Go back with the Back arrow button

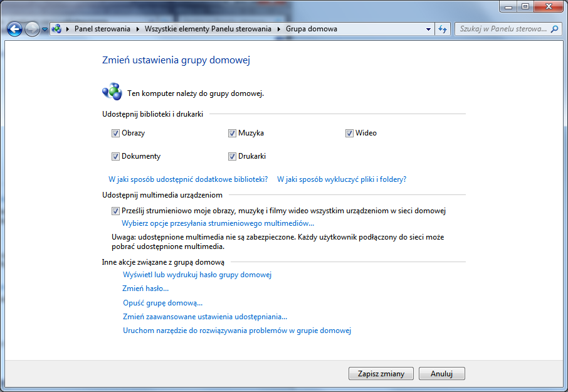click(15, 29)
